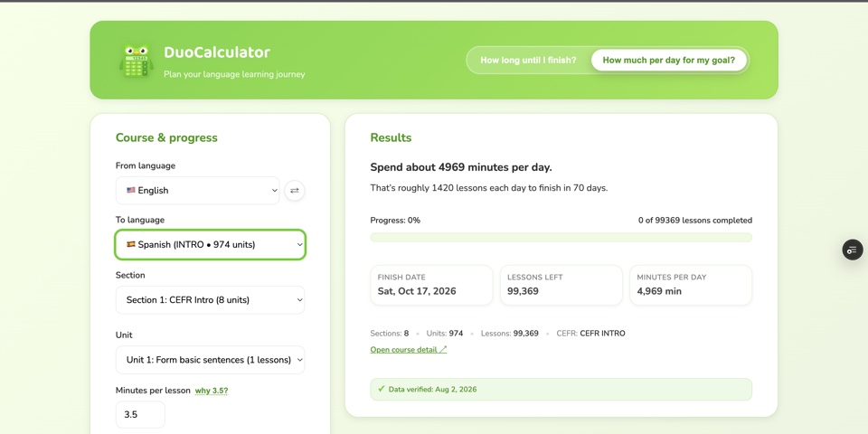This screenshot has height=434, width=868.
Task: Switch to "How long until I finish?" mode
Action: (x=528, y=61)
